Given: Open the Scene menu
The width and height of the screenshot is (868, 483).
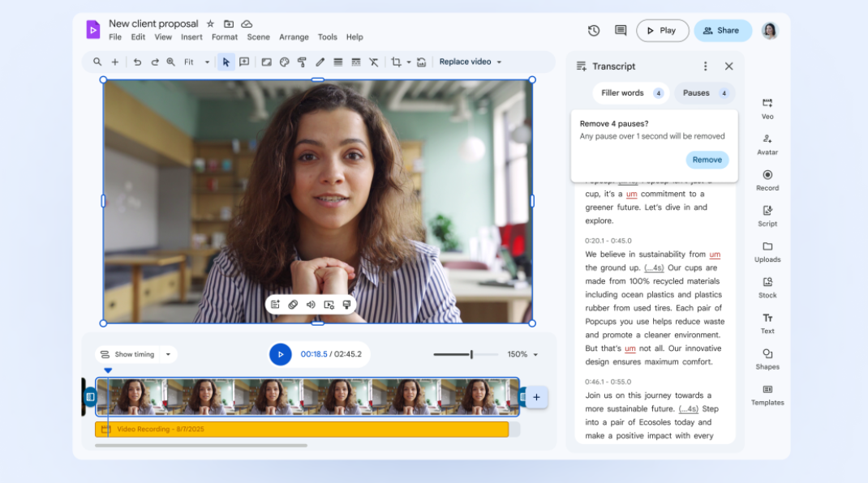Looking at the screenshot, I should point(259,37).
